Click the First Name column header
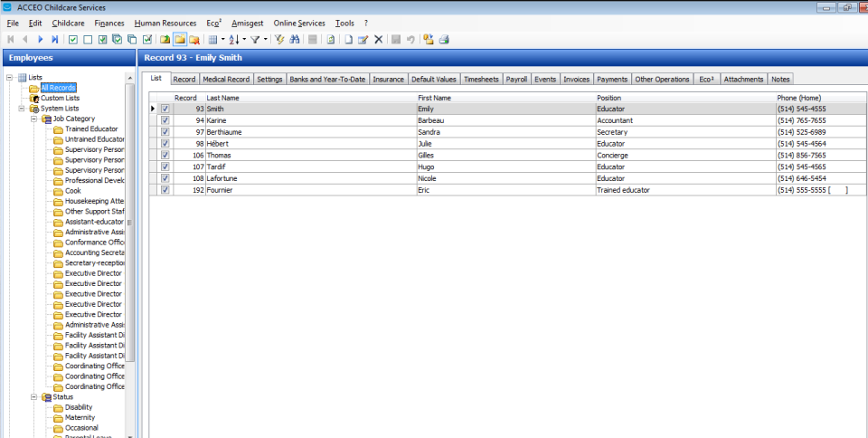868x438 pixels. coord(506,98)
